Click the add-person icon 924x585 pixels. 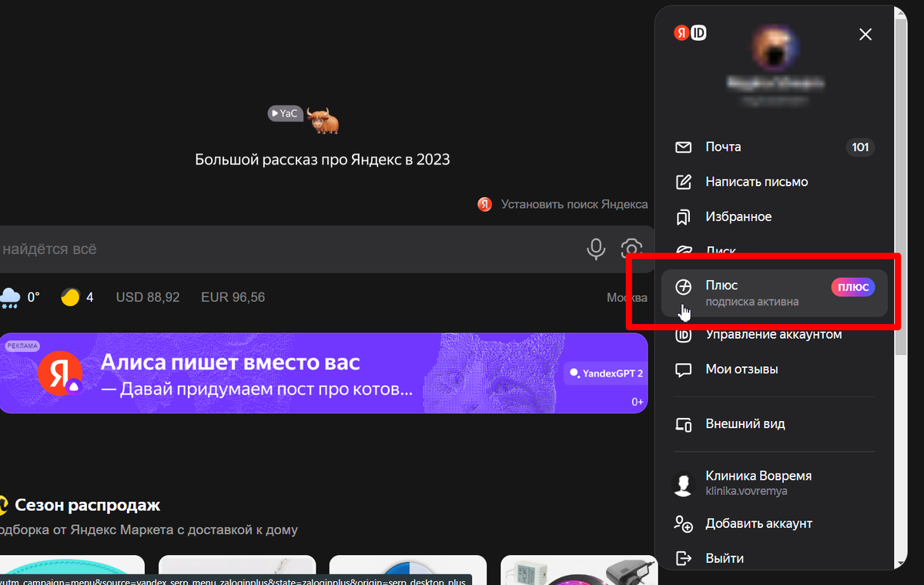click(x=683, y=523)
